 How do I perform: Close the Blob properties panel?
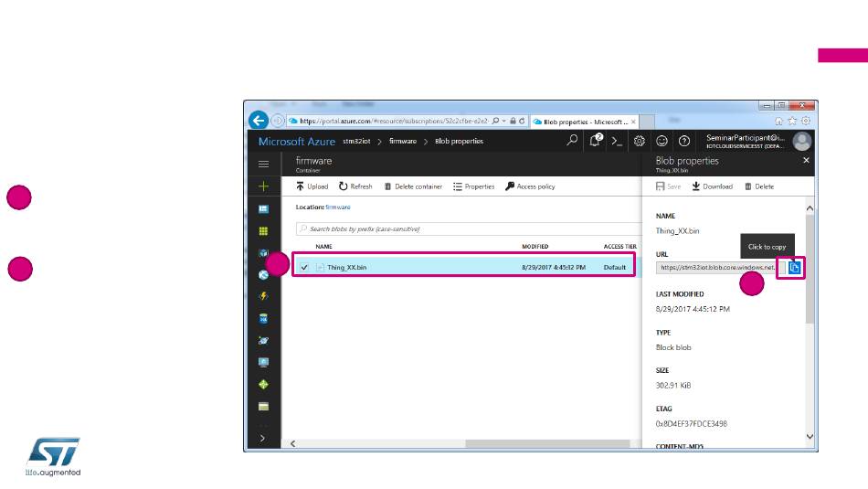806,160
